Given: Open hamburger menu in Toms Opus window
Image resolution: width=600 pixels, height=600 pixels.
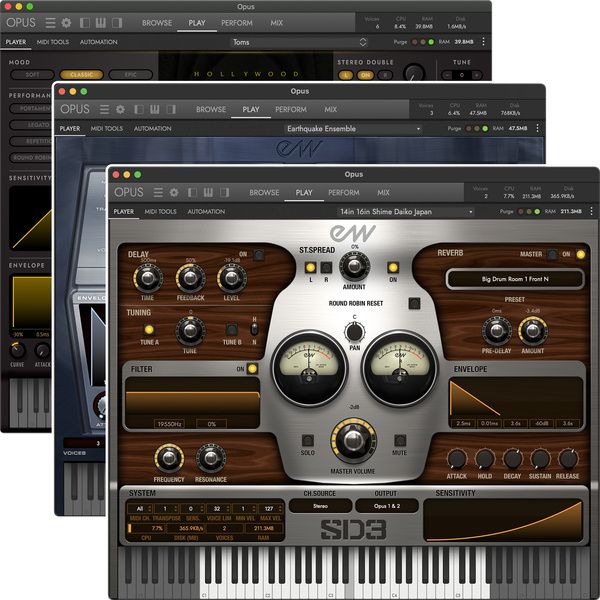Looking at the screenshot, I should click(x=51, y=23).
